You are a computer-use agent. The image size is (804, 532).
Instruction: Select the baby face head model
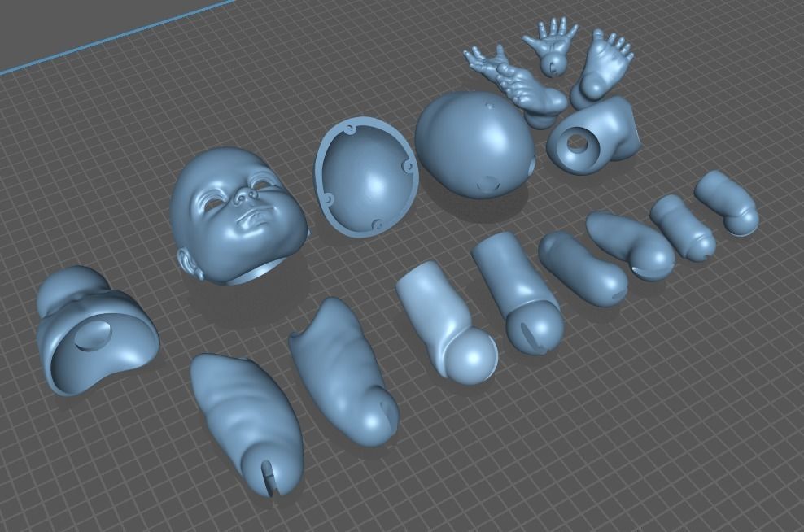tap(238, 216)
